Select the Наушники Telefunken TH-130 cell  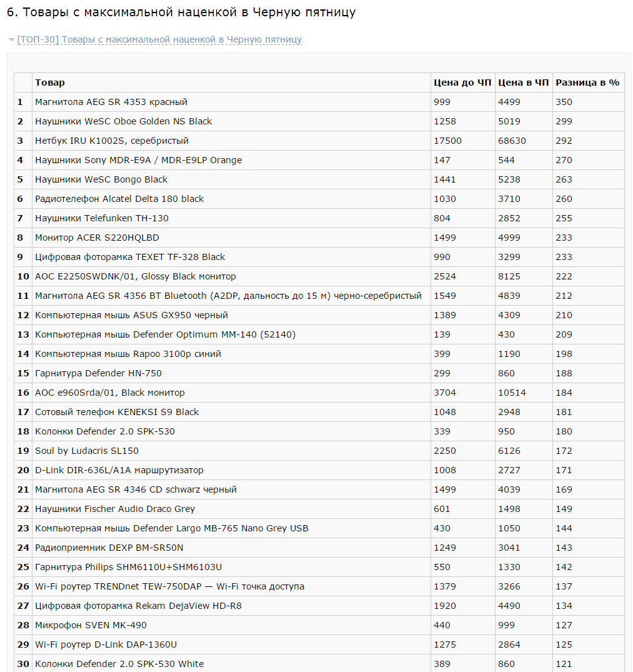231,218
